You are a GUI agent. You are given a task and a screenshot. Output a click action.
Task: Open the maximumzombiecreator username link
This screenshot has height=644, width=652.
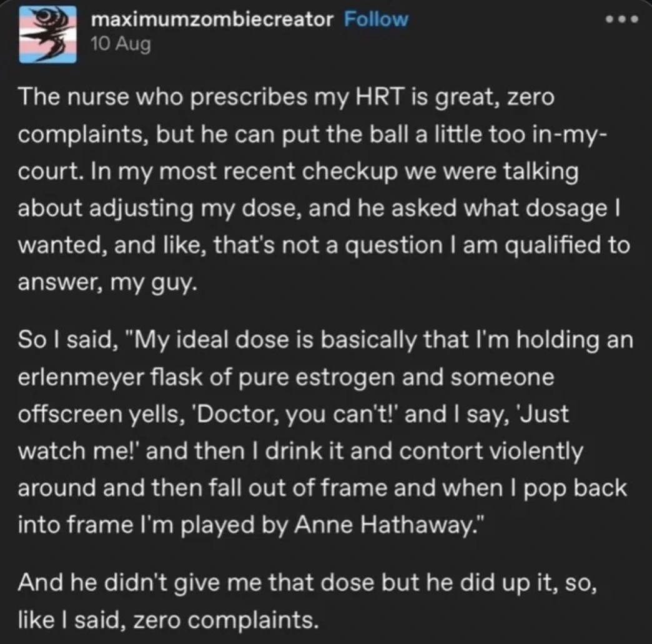[x=212, y=19]
